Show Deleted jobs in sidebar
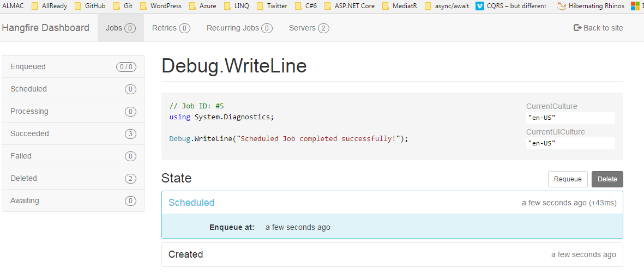The image size is (644, 280). pyautogui.click(x=74, y=178)
